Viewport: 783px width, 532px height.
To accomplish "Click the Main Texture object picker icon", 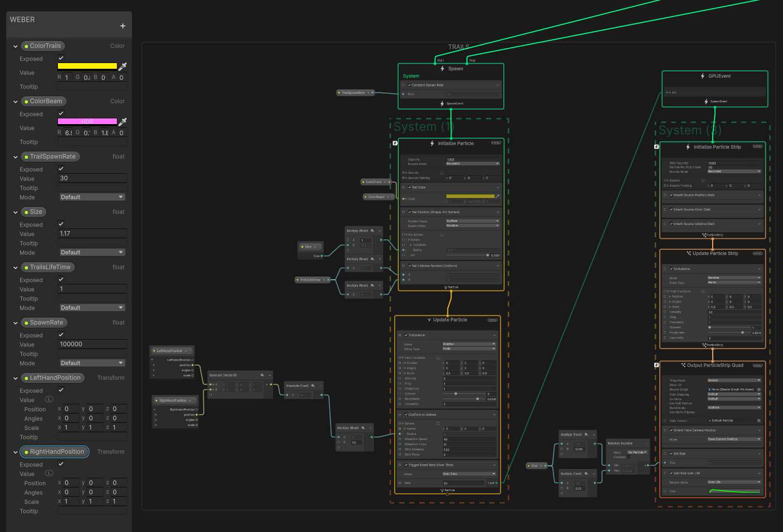I will [x=759, y=421].
